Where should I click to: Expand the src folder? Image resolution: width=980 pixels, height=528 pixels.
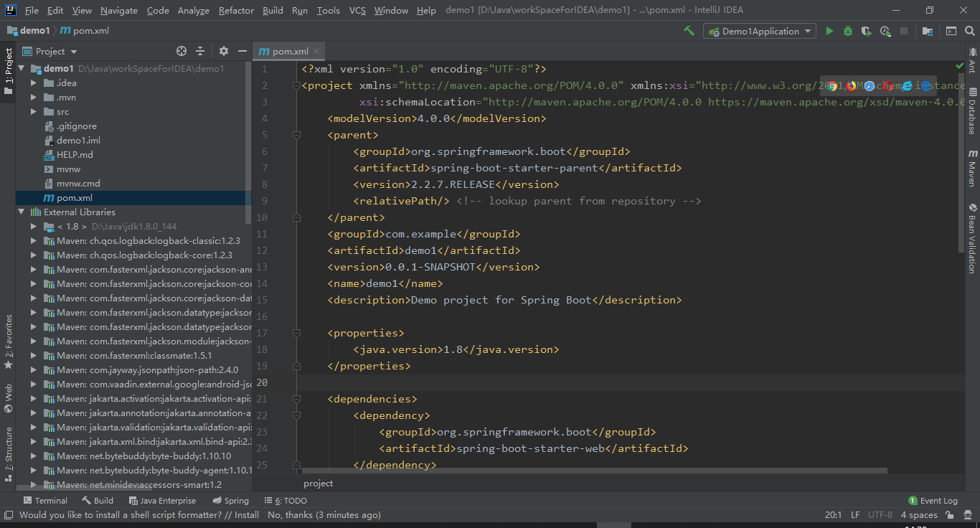tap(34, 112)
